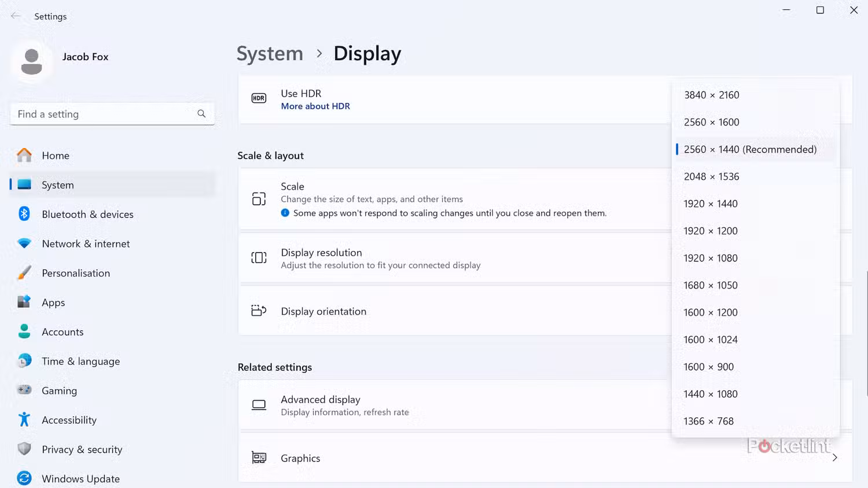Screen dimensions: 868x488
Task: Pick 1920 × 1080 resolution
Action: click(755, 258)
